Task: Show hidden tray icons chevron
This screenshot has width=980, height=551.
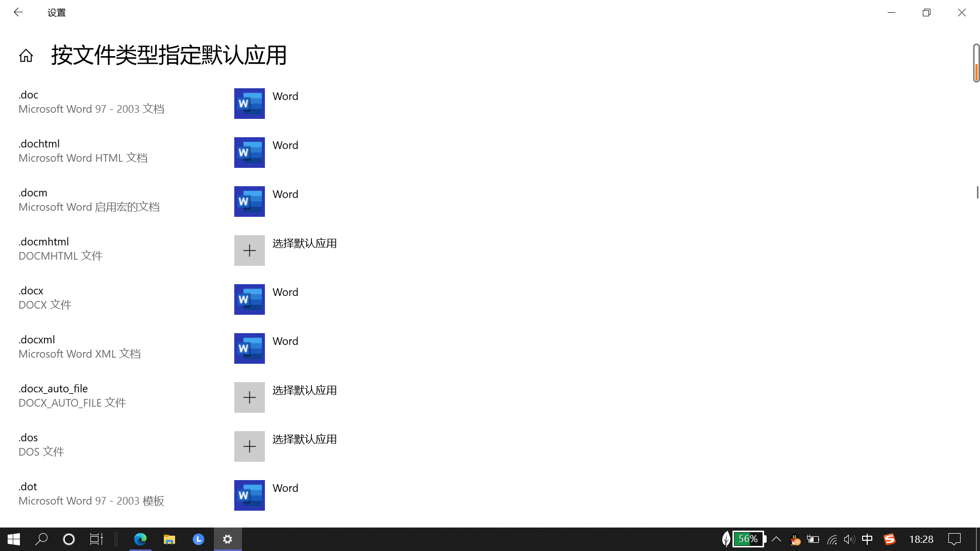Action: coord(776,539)
